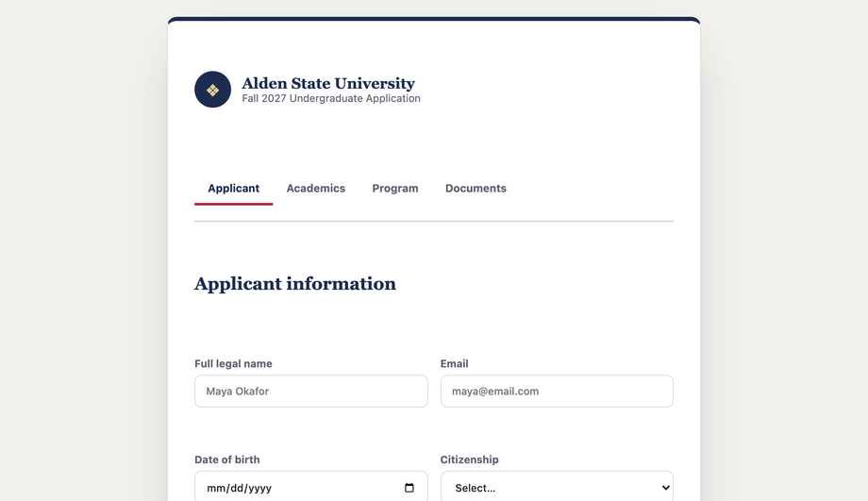Open the Academics tab
868x501 pixels.
click(x=315, y=188)
